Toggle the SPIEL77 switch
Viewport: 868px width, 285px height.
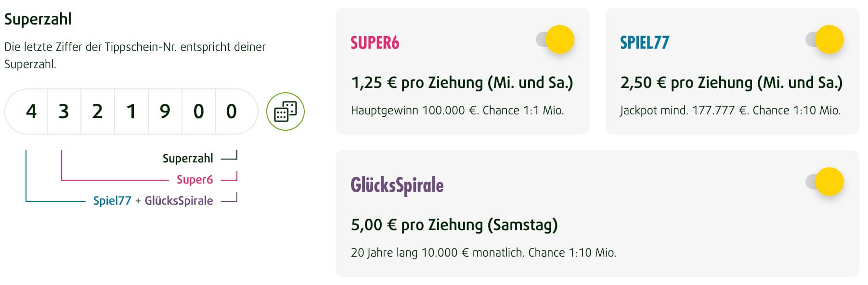tap(825, 39)
